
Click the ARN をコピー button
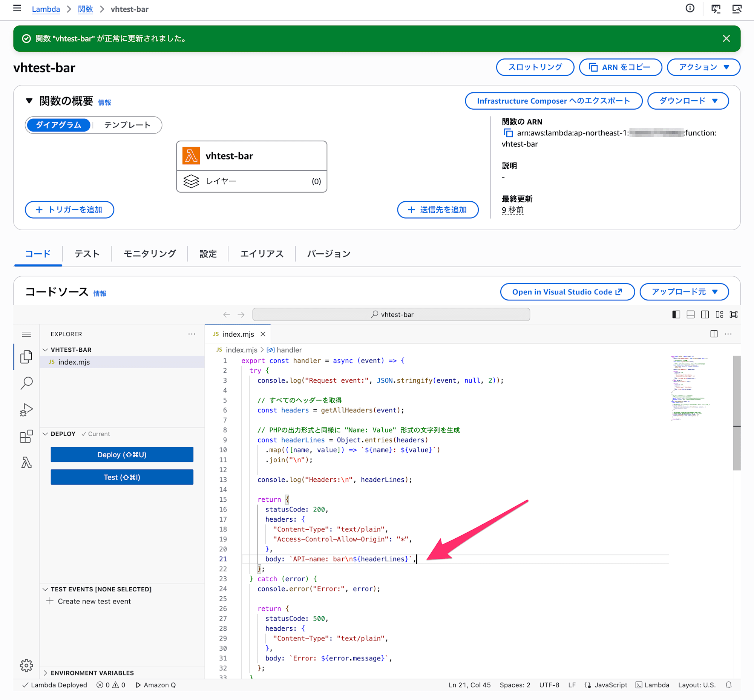tap(620, 67)
